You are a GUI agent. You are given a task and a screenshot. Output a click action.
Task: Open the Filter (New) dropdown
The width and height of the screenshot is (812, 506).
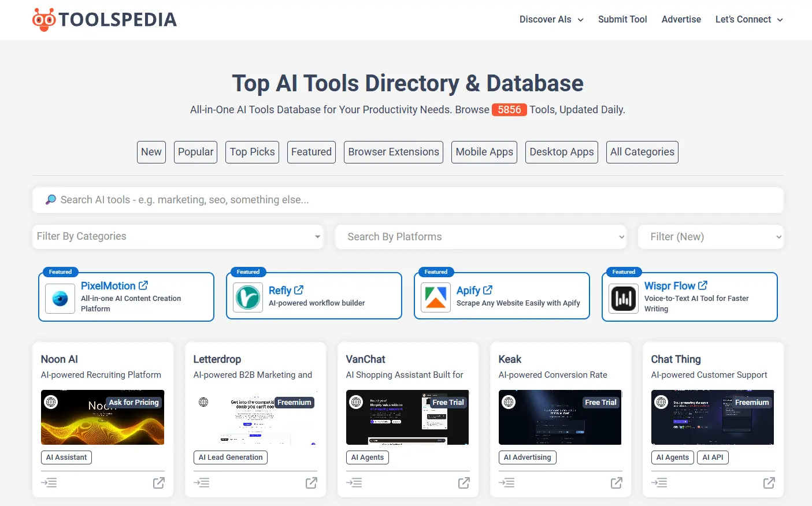711,237
